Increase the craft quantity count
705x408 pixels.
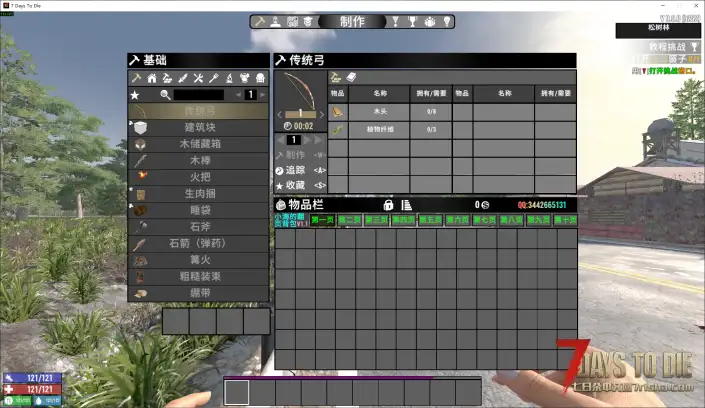click(x=307, y=140)
